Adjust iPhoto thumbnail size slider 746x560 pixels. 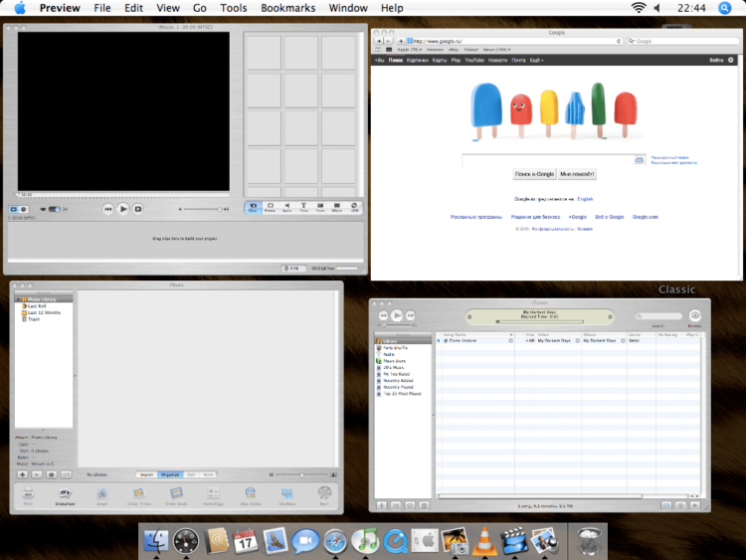[301, 474]
